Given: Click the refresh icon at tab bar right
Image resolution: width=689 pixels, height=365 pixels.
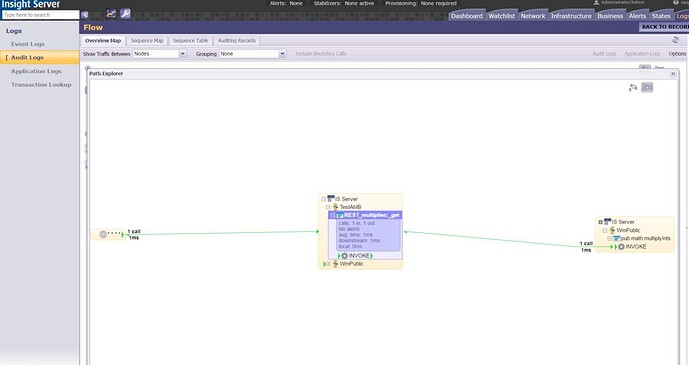Looking at the screenshot, I should click(x=675, y=40).
